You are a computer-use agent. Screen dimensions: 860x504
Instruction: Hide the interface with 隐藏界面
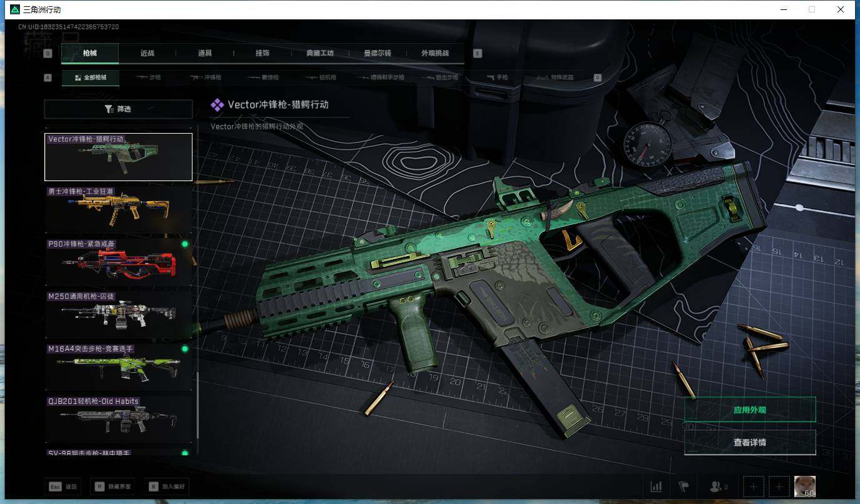113,487
